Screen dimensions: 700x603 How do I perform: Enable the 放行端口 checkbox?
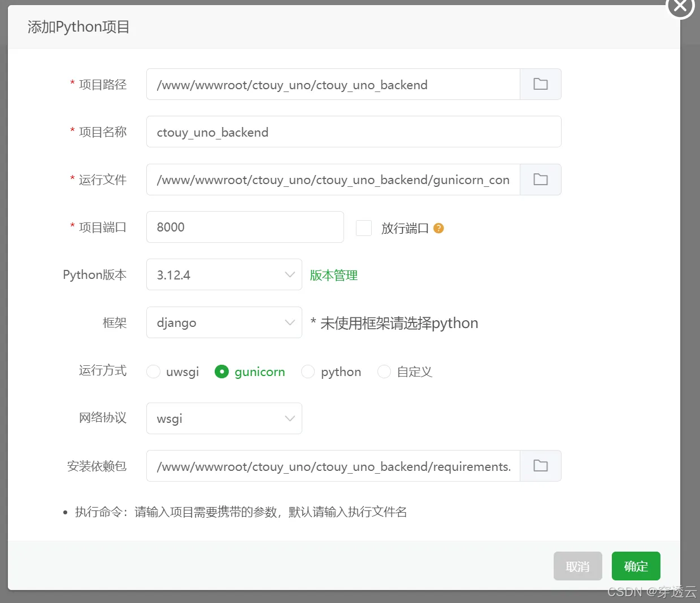(364, 228)
